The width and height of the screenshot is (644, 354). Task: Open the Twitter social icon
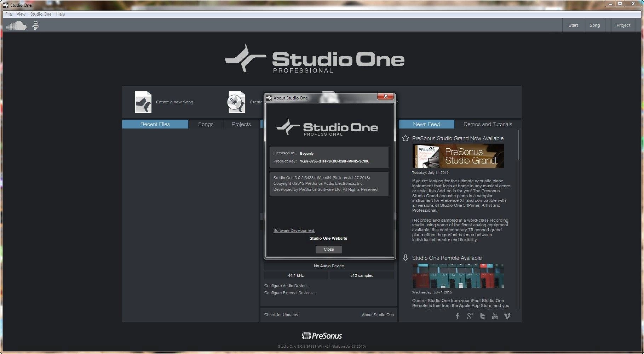tap(482, 316)
